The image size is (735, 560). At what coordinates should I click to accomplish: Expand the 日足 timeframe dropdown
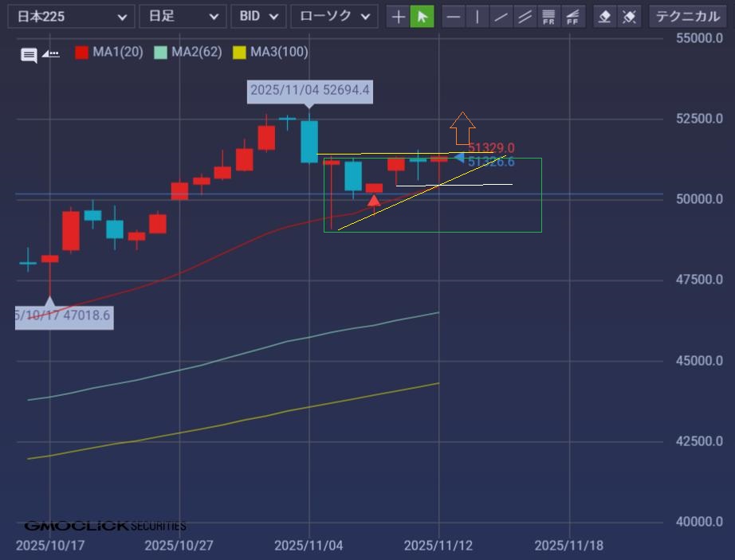[183, 16]
